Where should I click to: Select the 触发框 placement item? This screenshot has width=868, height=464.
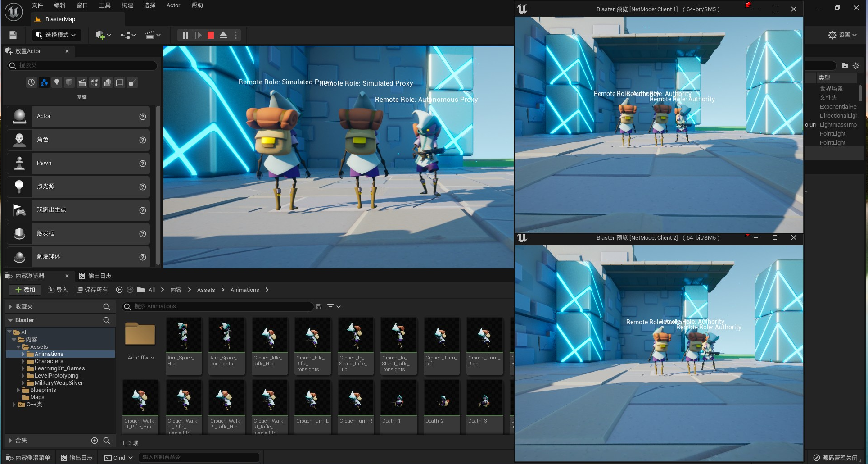(78, 233)
